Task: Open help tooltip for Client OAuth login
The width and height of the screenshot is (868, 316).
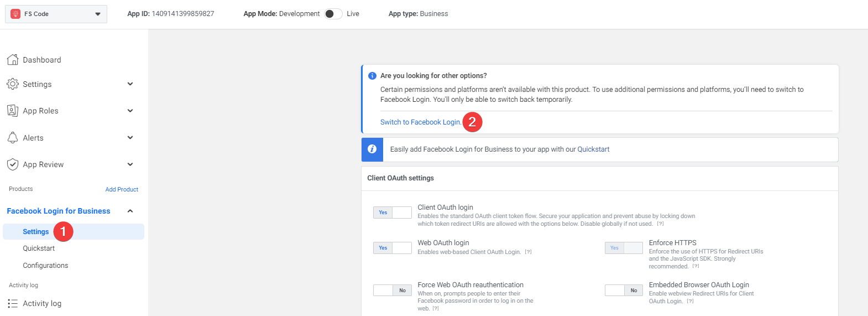Action: click(x=660, y=224)
